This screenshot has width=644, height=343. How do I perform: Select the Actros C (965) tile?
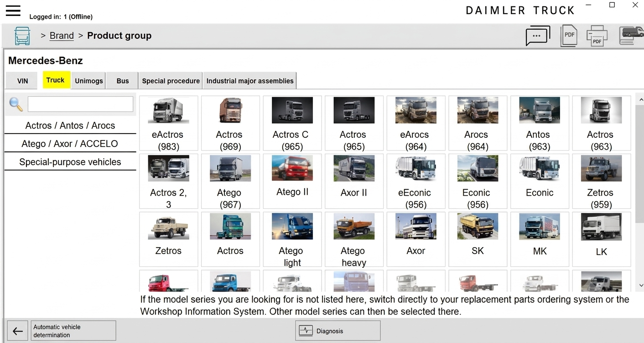[x=292, y=123]
